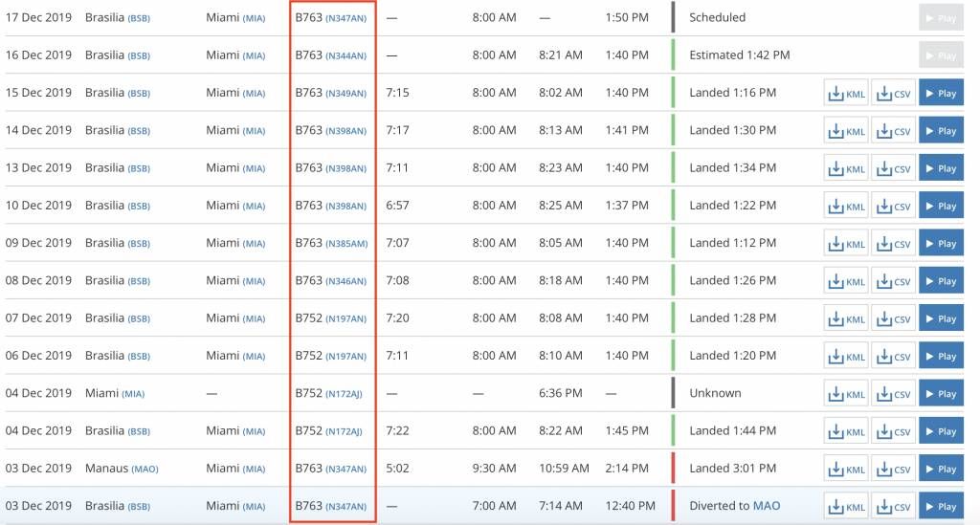Open N197AN registration on 07 Dec row
Viewport: 980px width, 525px height.
click(x=345, y=318)
